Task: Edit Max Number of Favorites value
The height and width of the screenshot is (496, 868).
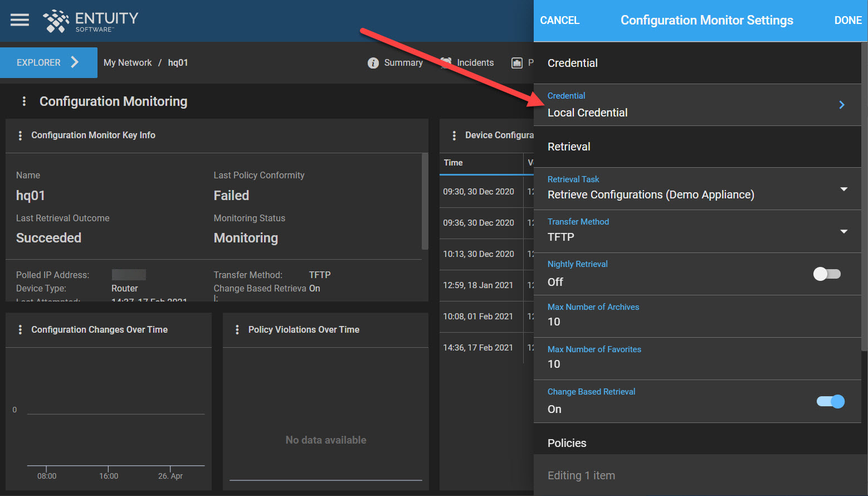Action: (x=698, y=358)
